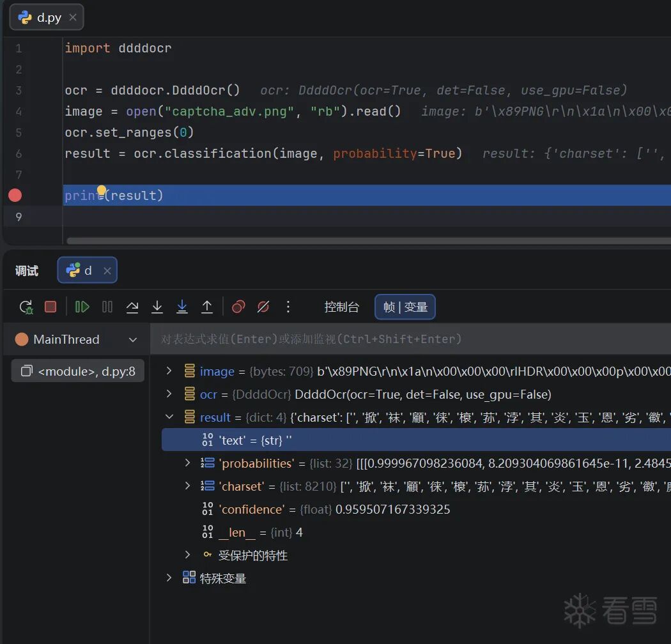The height and width of the screenshot is (644, 671).
Task: Resume program execution
Action: [82, 307]
